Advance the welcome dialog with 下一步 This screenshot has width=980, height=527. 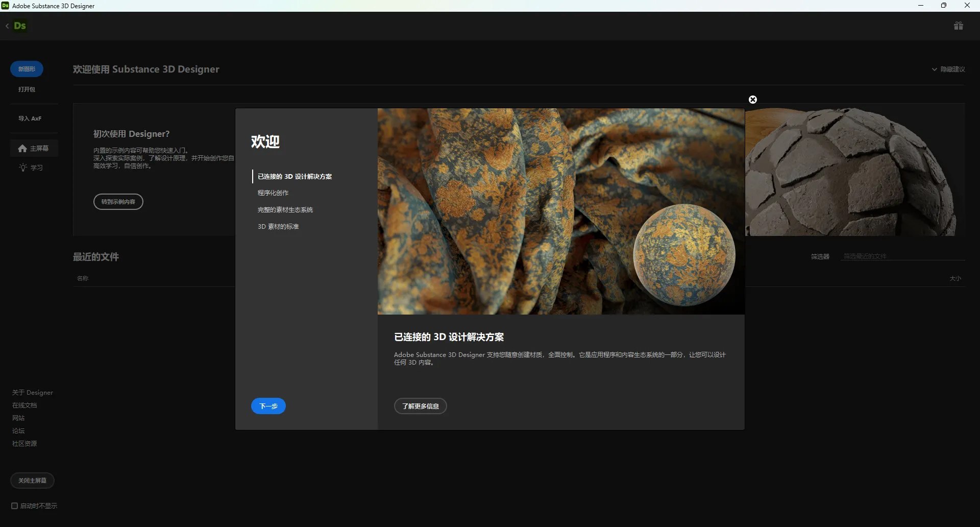tap(268, 406)
